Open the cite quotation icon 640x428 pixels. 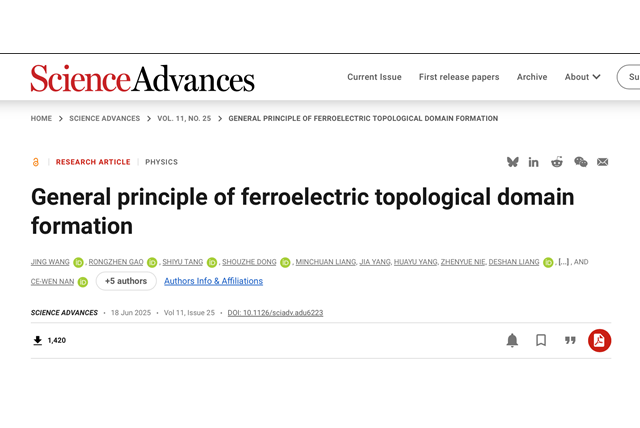[x=570, y=340]
